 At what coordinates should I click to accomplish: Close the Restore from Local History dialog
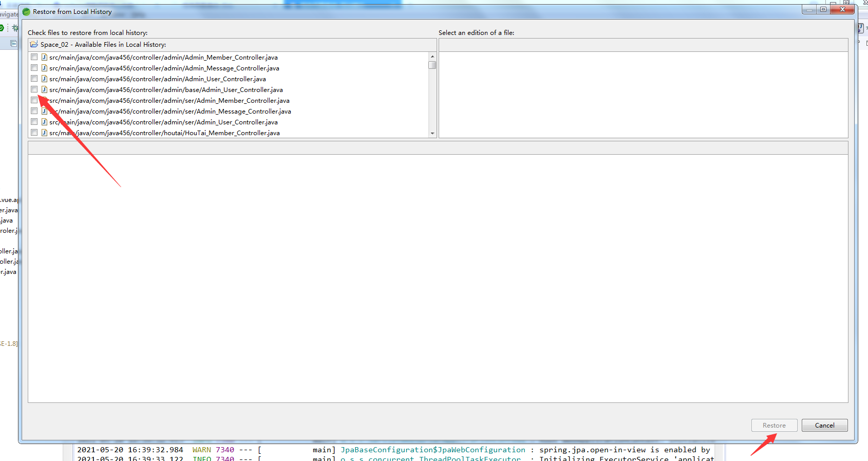click(842, 10)
